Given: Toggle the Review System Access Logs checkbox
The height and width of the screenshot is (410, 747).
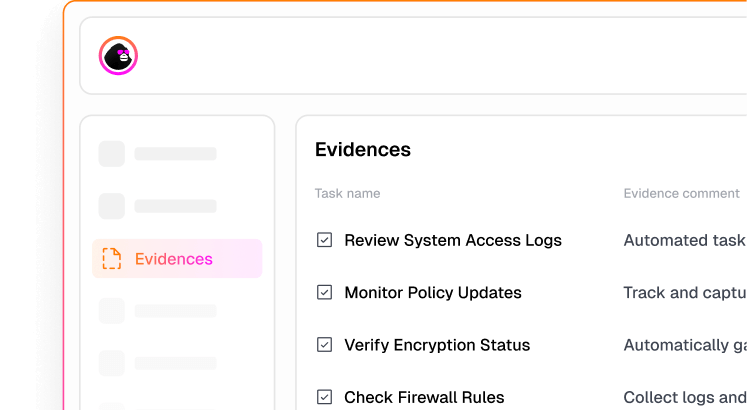Looking at the screenshot, I should (324, 240).
